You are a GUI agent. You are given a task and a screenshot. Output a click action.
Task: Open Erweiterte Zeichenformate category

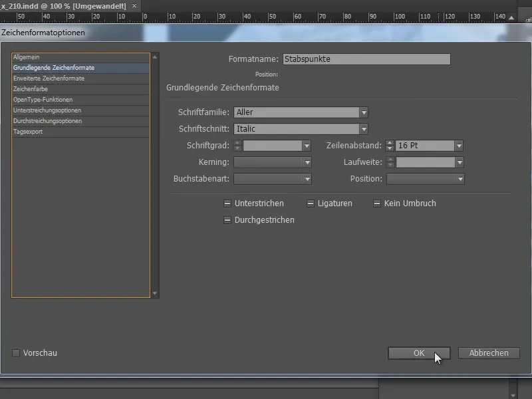[x=80, y=78]
